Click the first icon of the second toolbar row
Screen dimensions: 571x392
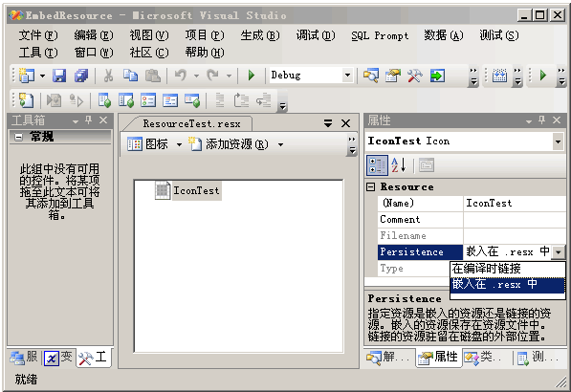(x=27, y=100)
